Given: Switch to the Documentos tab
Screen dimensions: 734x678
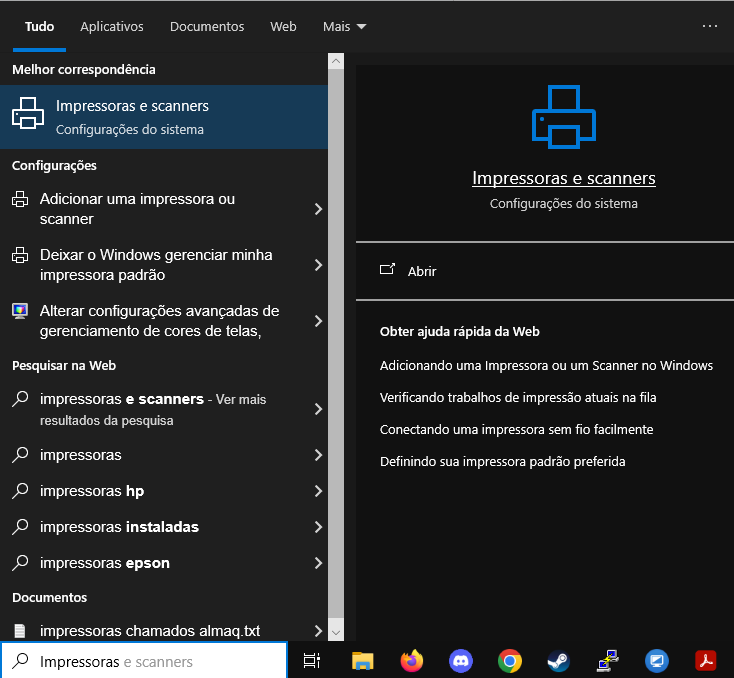Looking at the screenshot, I should [x=207, y=27].
